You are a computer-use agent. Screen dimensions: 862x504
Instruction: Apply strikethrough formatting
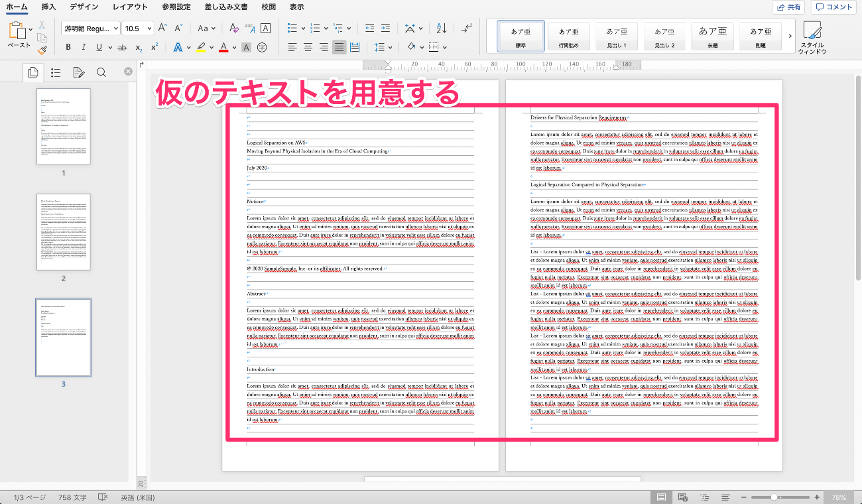[121, 47]
